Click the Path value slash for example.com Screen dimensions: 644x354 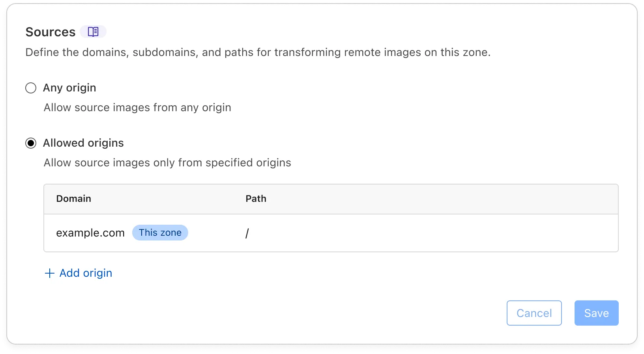click(247, 233)
